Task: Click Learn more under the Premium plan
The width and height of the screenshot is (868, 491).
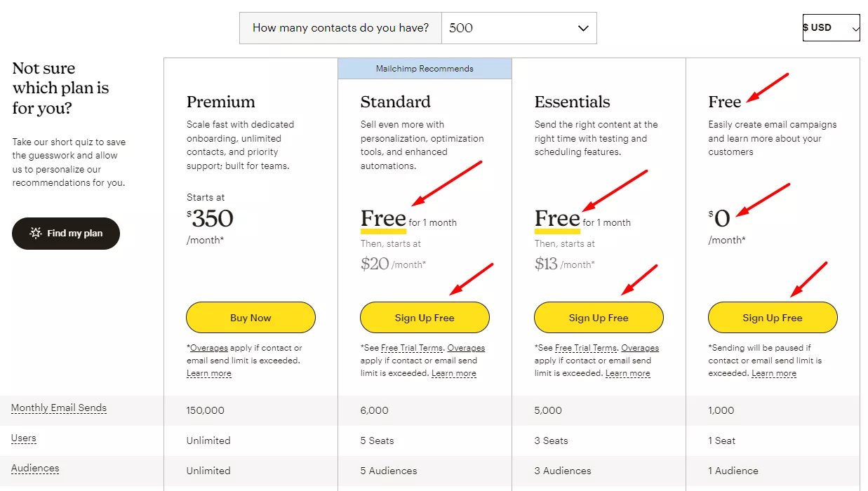Action: coord(209,373)
